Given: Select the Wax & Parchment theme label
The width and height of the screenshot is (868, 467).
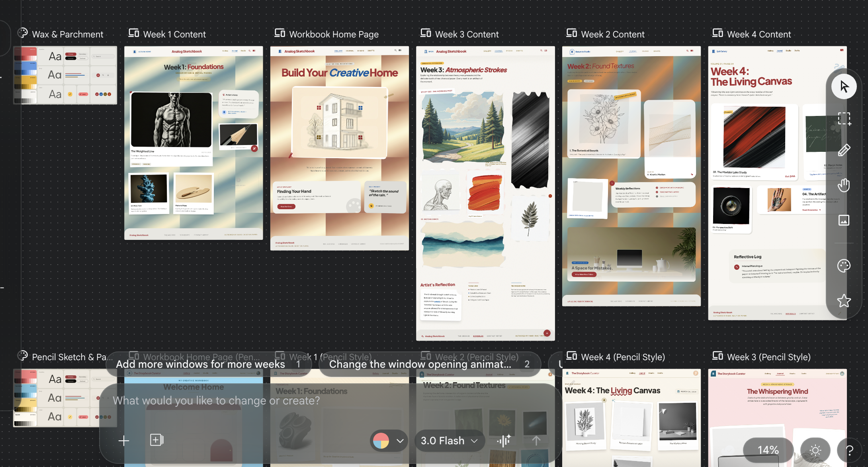Looking at the screenshot, I should coord(67,34).
